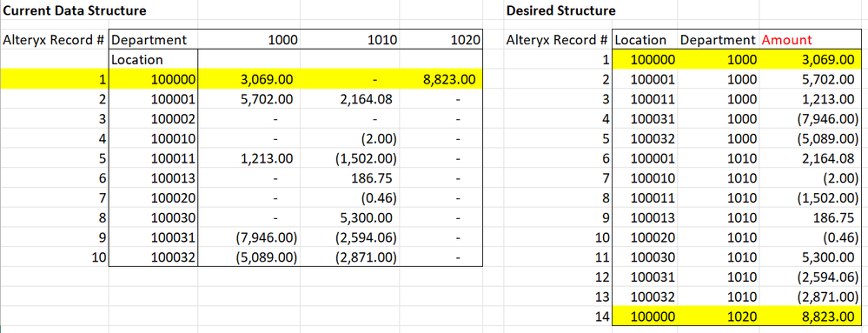Select 3,069.00 in the Current table
Screen dimensions: 868x333
[266, 79]
